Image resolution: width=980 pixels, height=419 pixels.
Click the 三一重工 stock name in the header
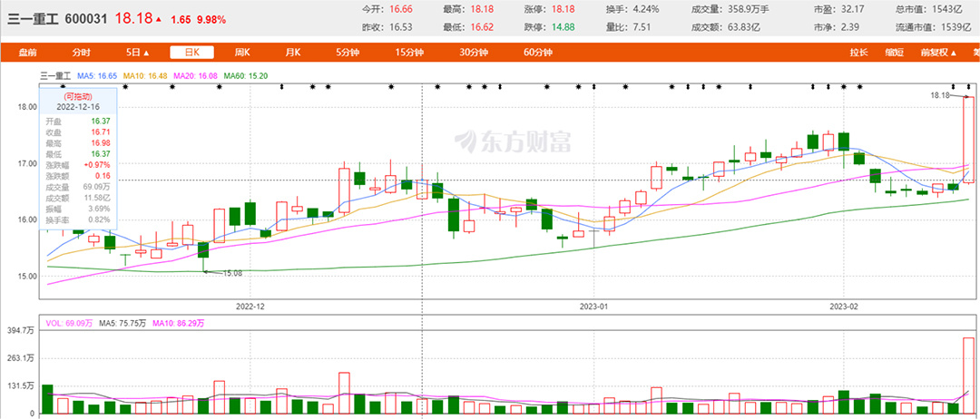coord(34,19)
